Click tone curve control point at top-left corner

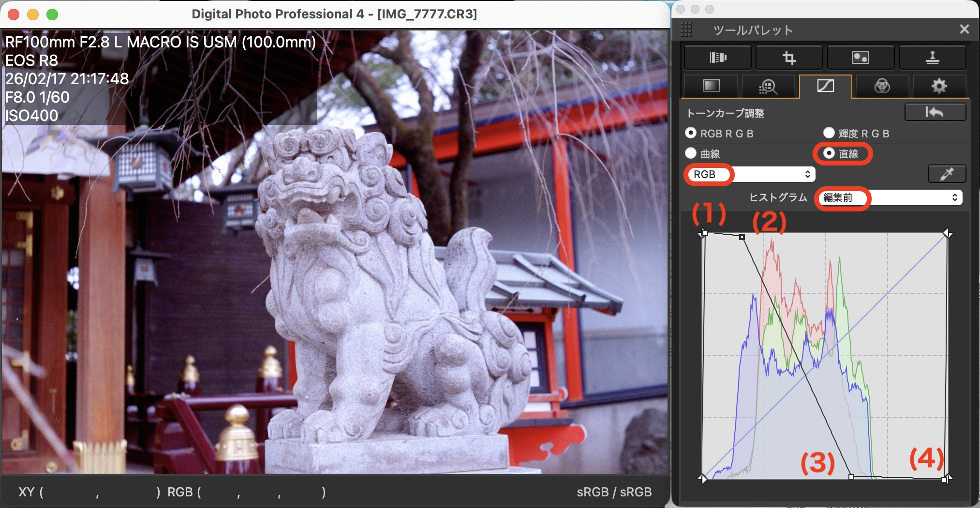[x=705, y=234]
